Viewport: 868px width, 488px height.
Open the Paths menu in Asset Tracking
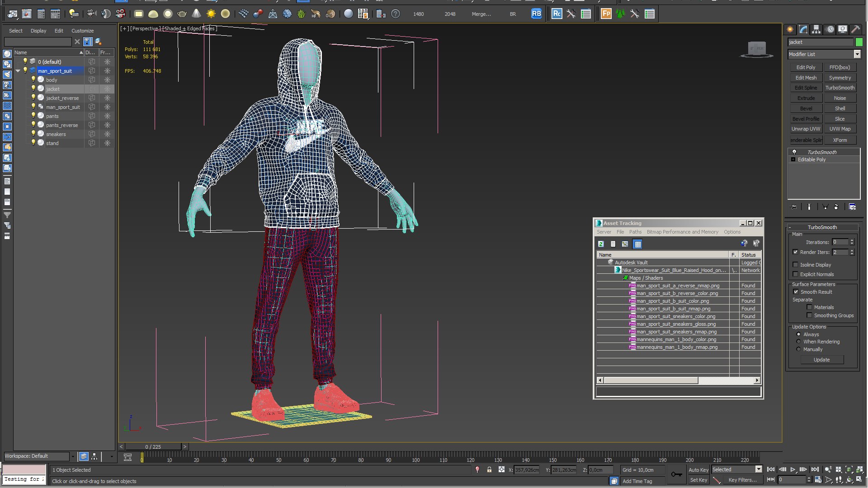[x=635, y=232]
